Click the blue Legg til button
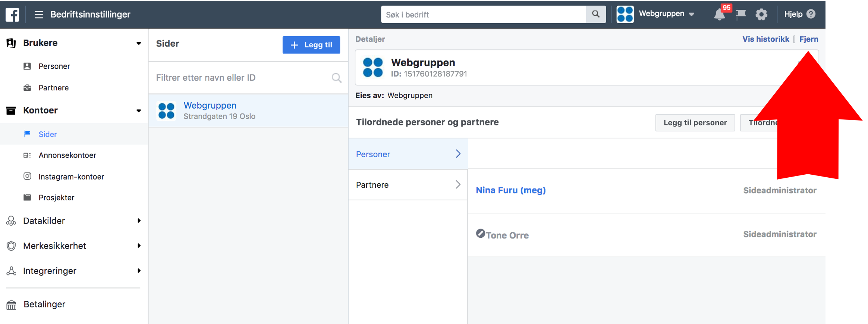This screenshot has width=868, height=324. (311, 45)
